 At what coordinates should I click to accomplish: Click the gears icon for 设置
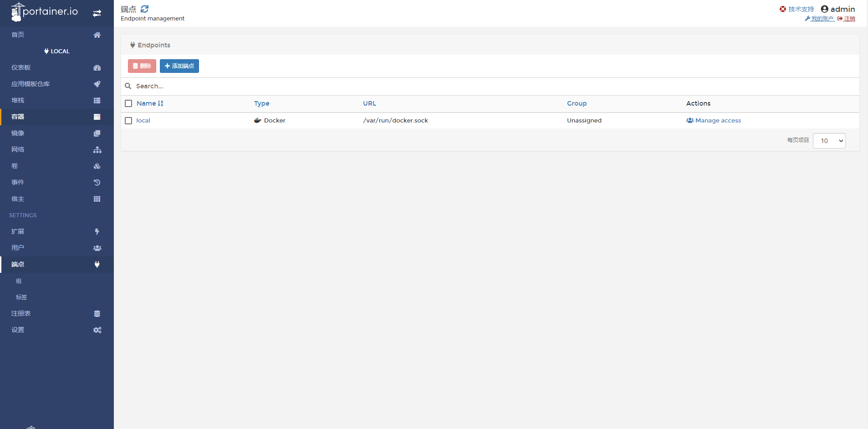pyautogui.click(x=97, y=330)
